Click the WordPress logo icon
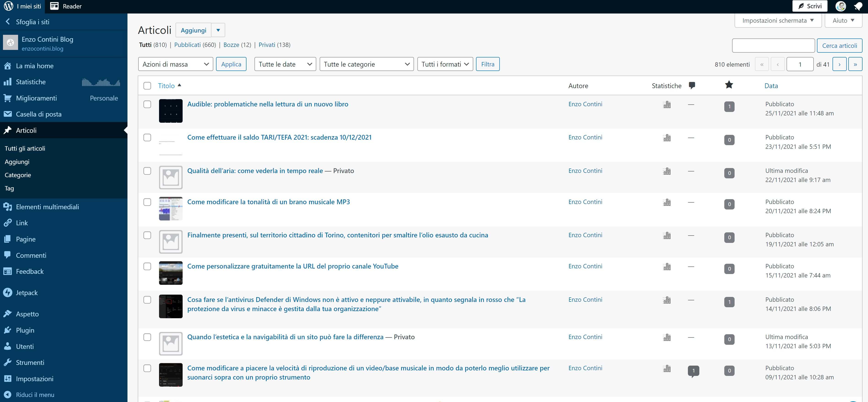The height and width of the screenshot is (402, 868). point(8,6)
